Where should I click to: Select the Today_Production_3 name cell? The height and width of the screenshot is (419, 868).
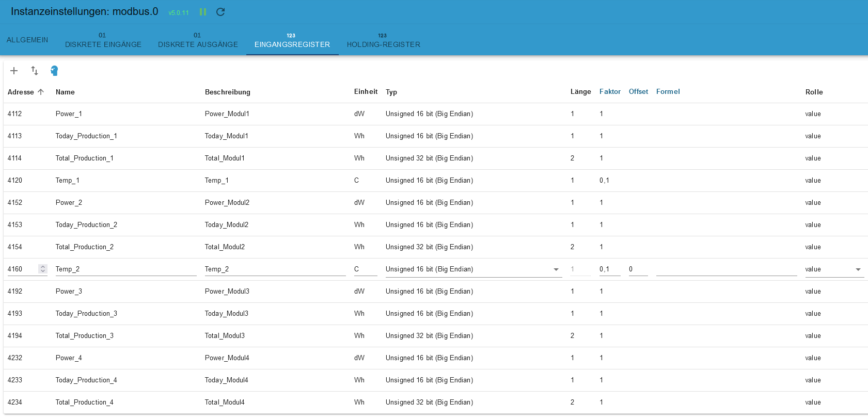[86, 313]
